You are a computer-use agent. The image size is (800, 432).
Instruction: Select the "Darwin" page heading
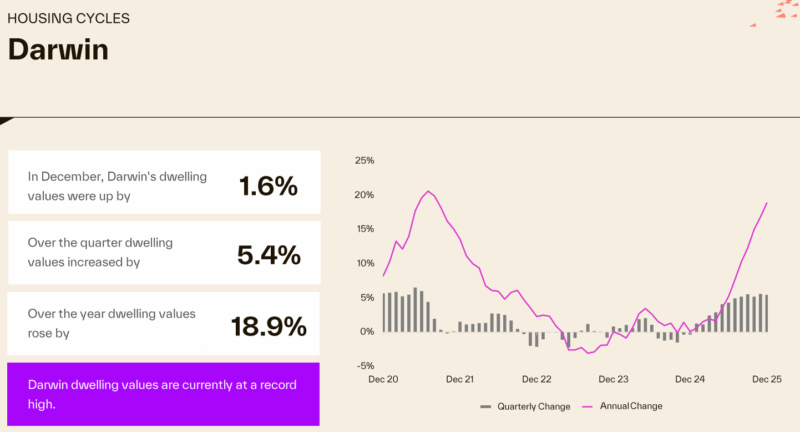coord(58,50)
